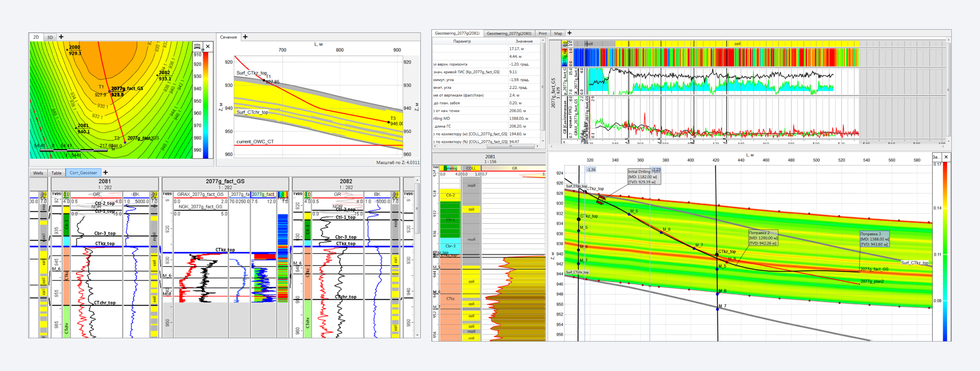Open the Print tab
This screenshot has width=980, height=371.
pos(543,34)
